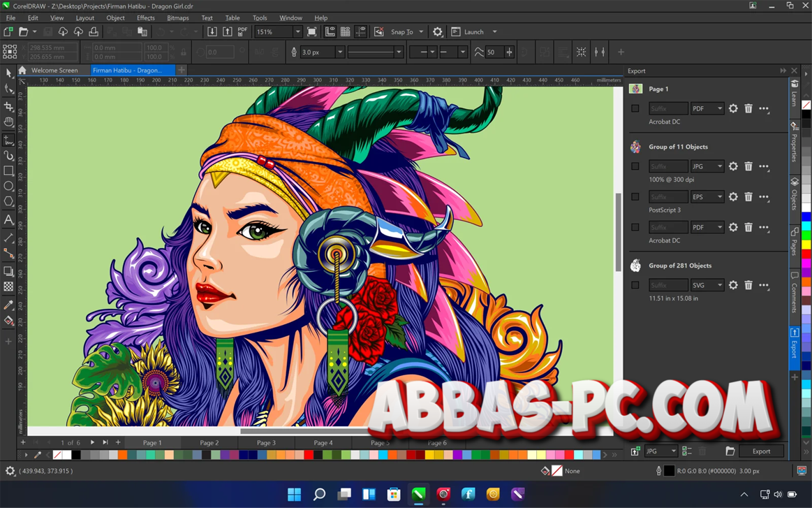Open the Bitmaps menu
Image resolution: width=812 pixels, height=508 pixels.
(x=178, y=17)
